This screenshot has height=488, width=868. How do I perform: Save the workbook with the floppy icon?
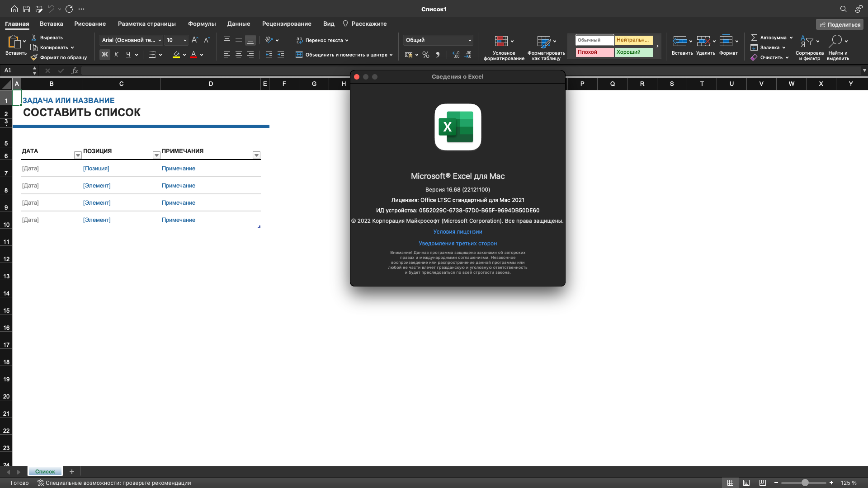point(27,9)
